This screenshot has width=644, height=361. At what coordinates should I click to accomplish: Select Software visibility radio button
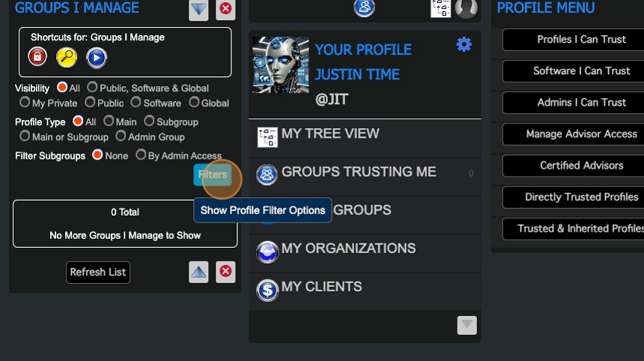coord(136,102)
